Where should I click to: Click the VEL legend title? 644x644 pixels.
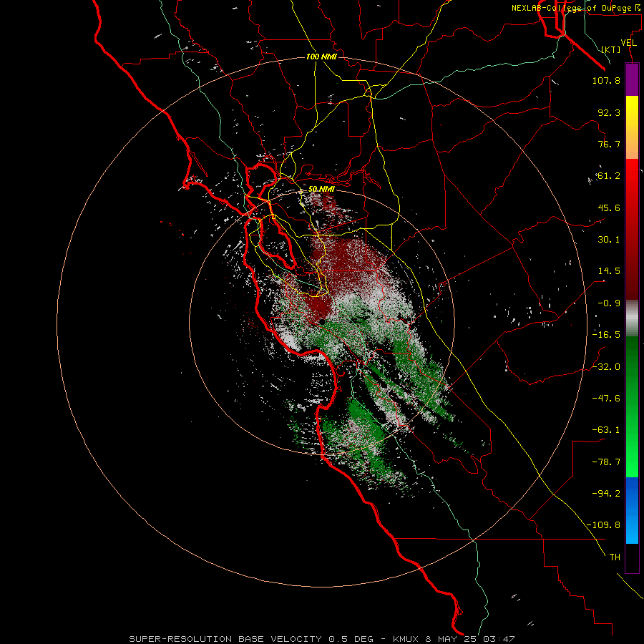click(628, 43)
